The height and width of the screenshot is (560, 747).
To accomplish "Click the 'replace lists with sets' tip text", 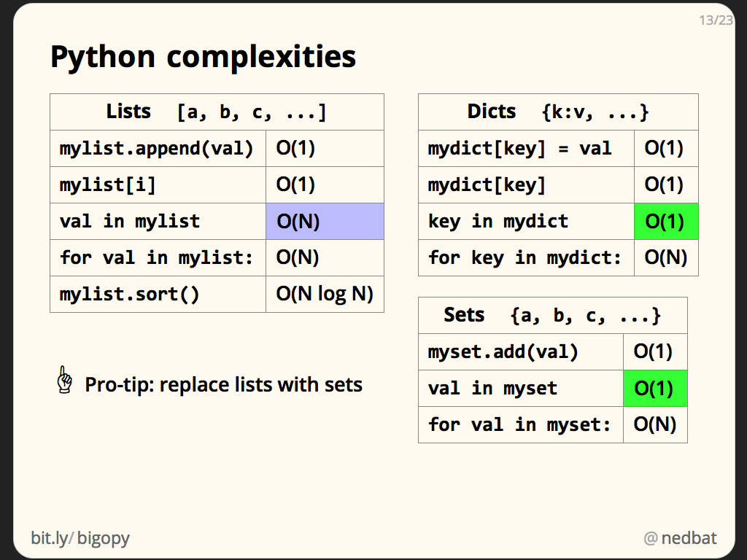I will coord(224,384).
